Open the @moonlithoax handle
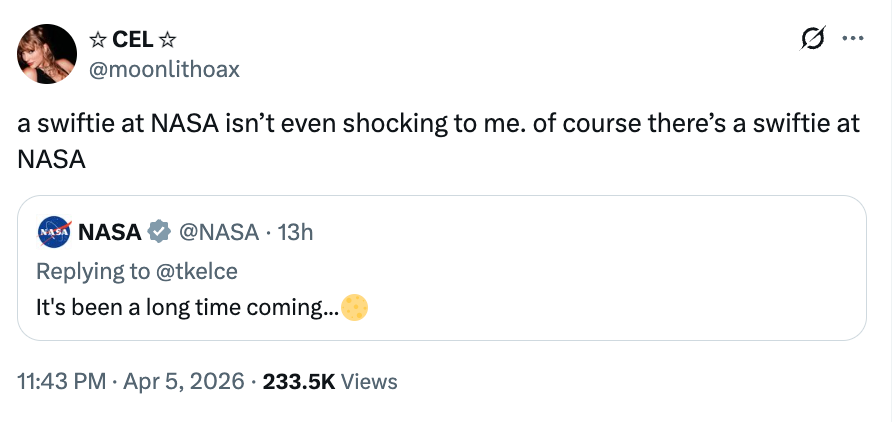The height and width of the screenshot is (422, 894). pos(164,68)
